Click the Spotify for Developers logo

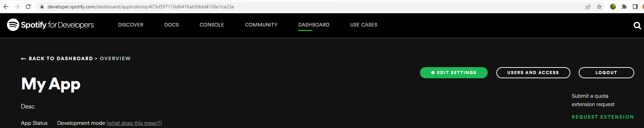click(50, 25)
